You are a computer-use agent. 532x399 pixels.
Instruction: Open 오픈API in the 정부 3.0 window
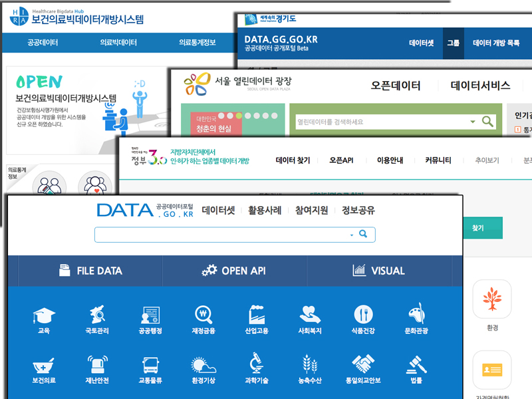(341, 160)
